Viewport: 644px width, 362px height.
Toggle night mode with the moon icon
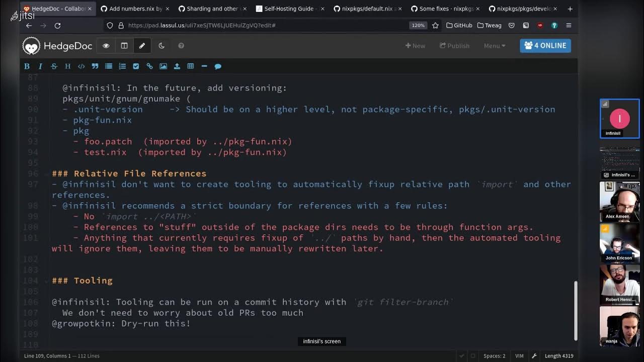pyautogui.click(x=162, y=46)
